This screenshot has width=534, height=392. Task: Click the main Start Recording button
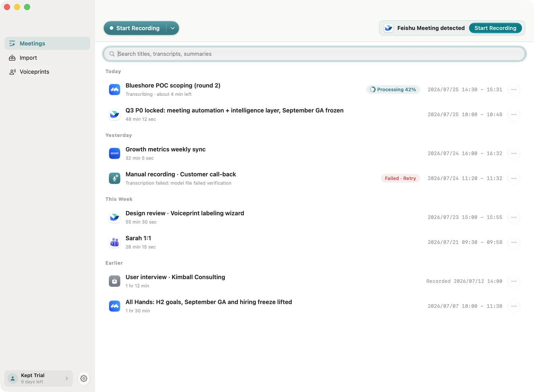click(135, 28)
